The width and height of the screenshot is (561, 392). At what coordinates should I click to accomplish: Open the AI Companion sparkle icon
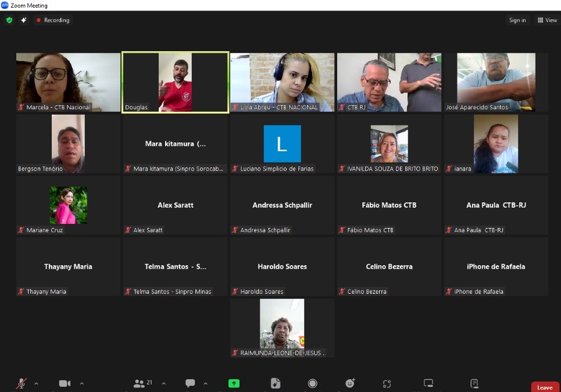tap(24, 20)
